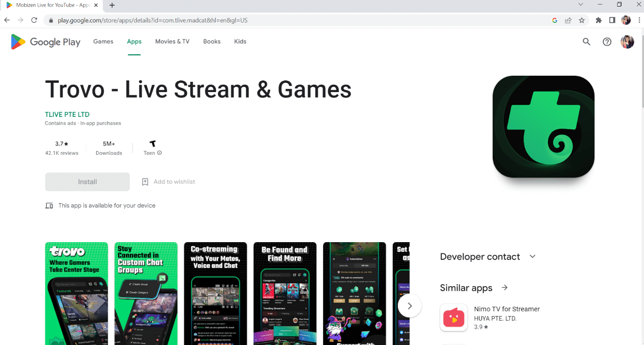
Task: Click the Google Play logo
Action: point(46,42)
